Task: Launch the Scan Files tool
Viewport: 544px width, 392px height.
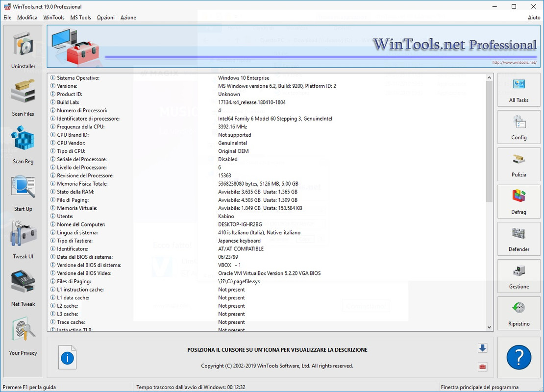Action: coord(23,98)
